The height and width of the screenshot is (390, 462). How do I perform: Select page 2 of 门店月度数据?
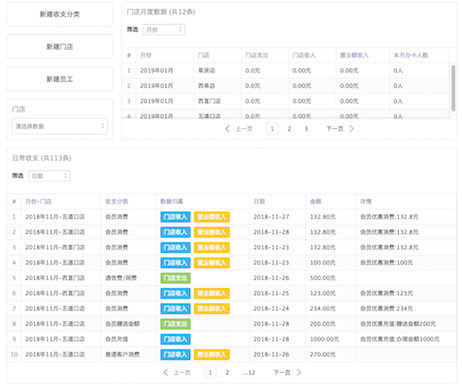tap(289, 129)
